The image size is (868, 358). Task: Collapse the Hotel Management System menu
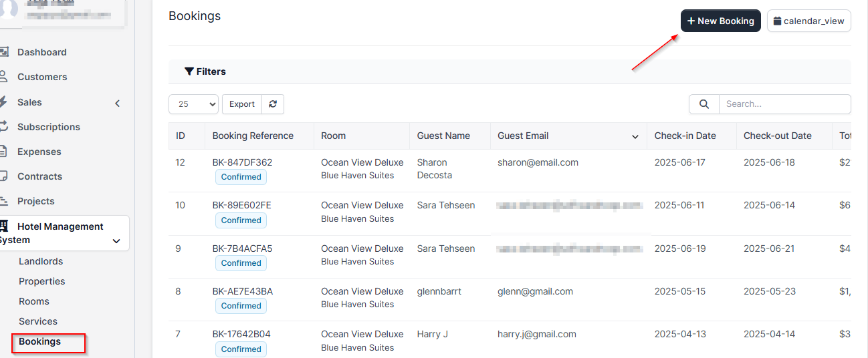[x=116, y=241]
